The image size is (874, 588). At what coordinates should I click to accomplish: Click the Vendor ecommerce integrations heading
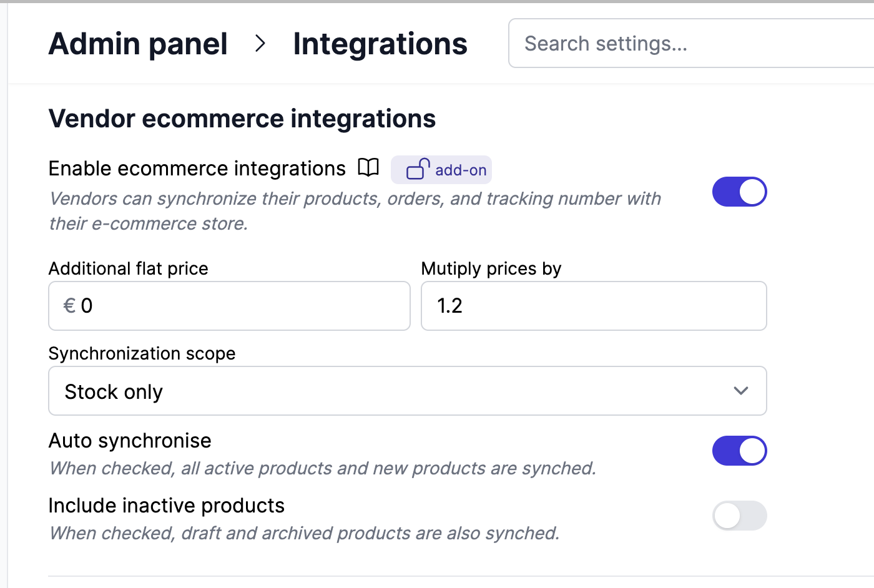(242, 119)
